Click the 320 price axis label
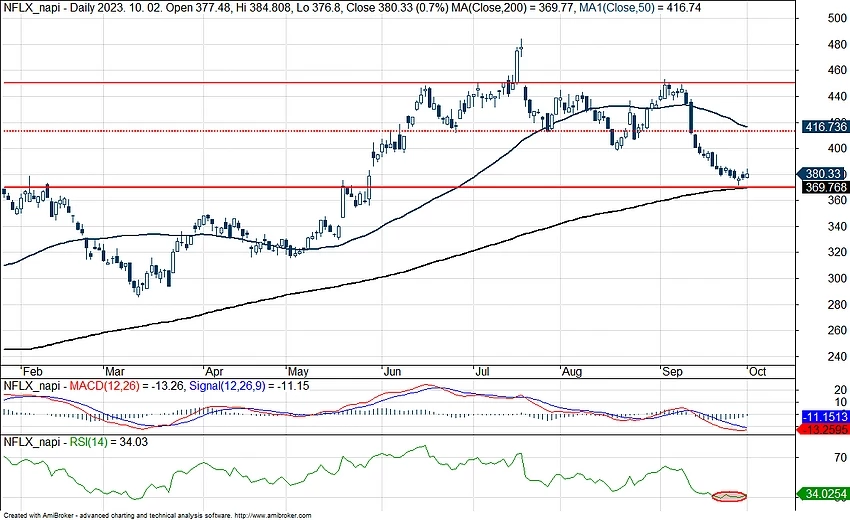850x520 pixels. point(837,252)
